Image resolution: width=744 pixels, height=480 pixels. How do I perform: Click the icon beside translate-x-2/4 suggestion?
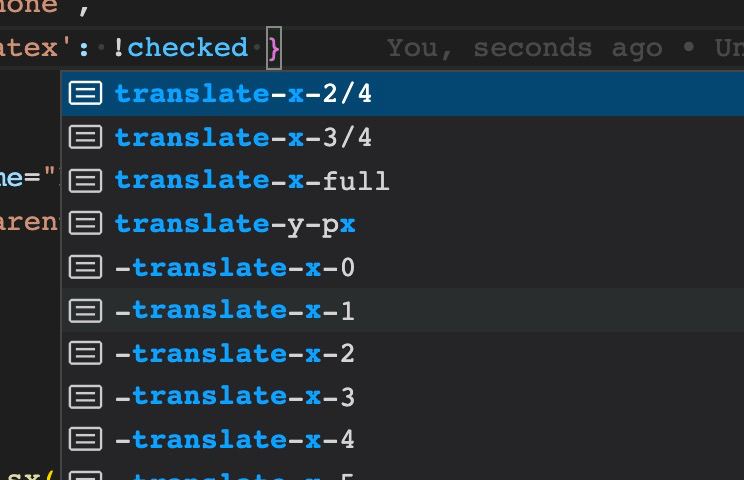click(85, 94)
